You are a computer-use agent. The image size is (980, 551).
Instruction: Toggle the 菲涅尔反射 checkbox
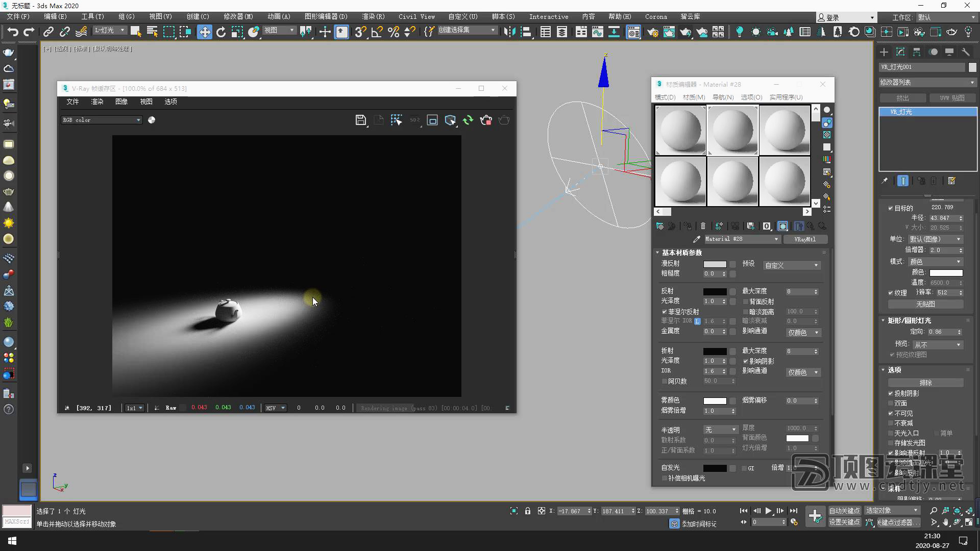[665, 312]
